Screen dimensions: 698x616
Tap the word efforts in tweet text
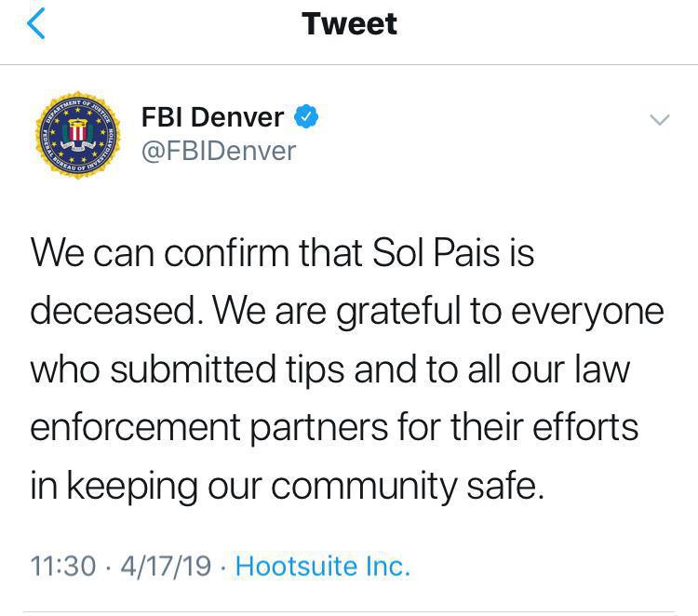pyautogui.click(x=585, y=427)
